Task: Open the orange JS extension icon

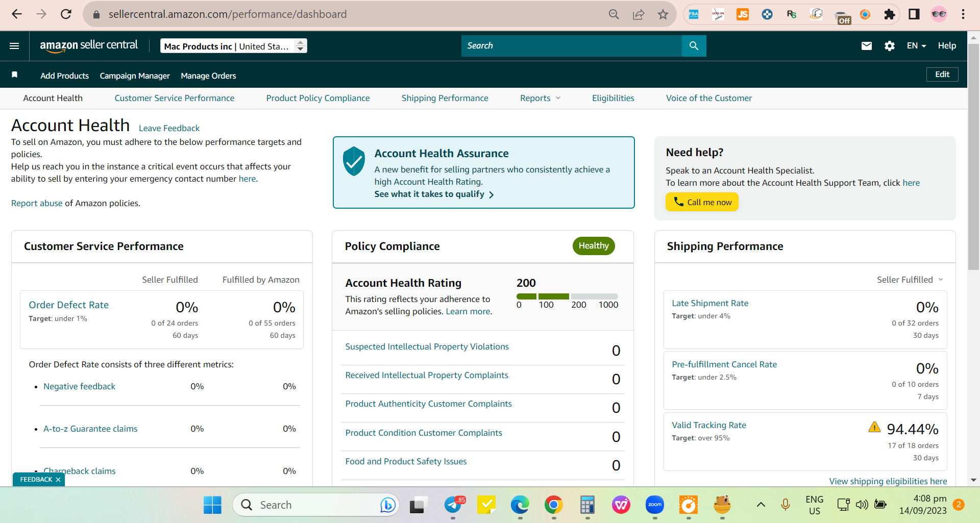Action: 743,14
